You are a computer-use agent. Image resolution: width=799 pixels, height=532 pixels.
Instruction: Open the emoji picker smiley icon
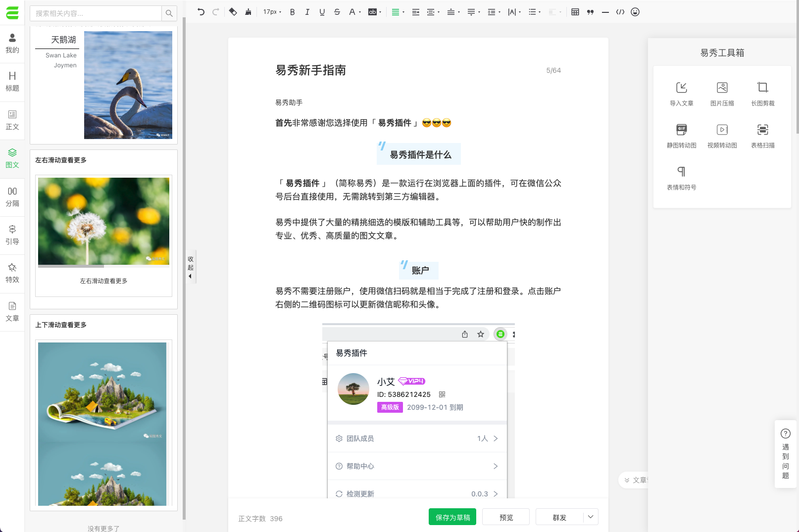(635, 12)
